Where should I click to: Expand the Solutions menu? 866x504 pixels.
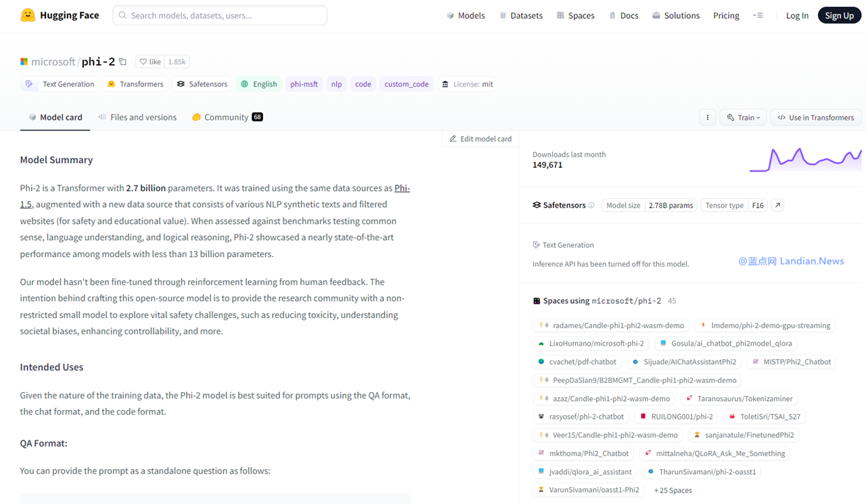[x=676, y=15]
